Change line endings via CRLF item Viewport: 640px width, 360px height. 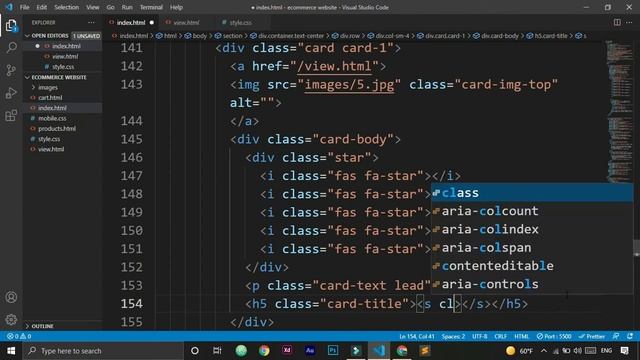pyautogui.click(x=500, y=336)
